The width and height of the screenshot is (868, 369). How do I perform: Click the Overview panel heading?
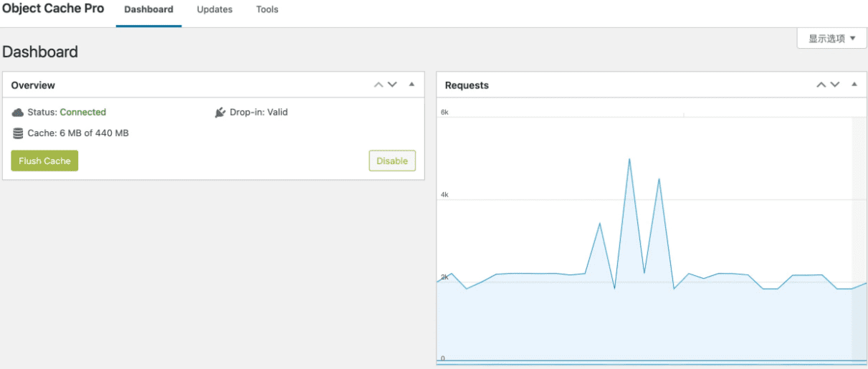tap(33, 85)
